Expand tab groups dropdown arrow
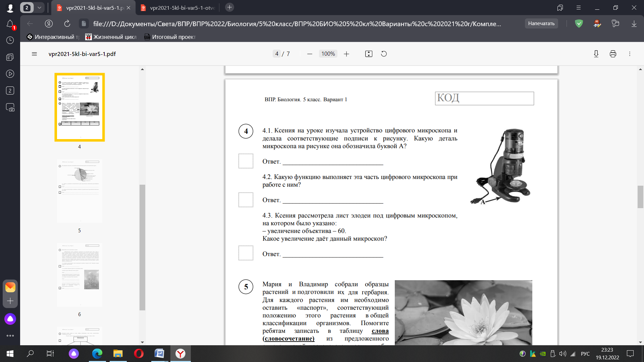 click(39, 7)
